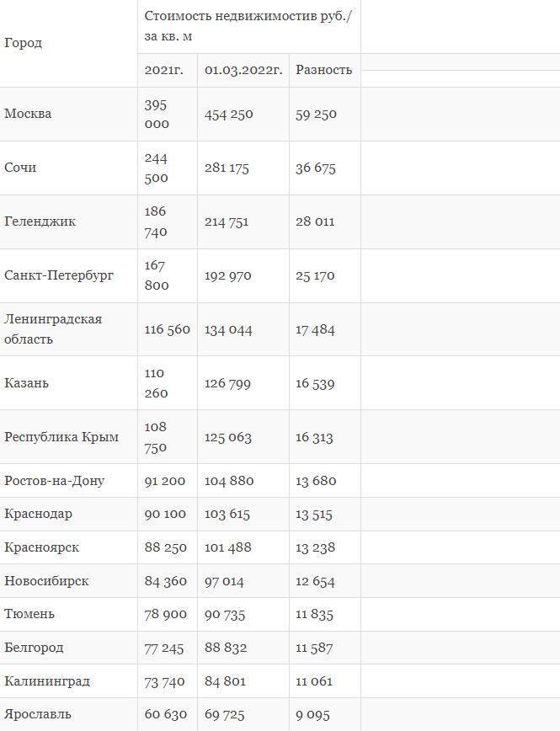Click Novosibirsk's 84 360 price for 2021
The height and width of the screenshot is (731, 560).
[165, 581]
